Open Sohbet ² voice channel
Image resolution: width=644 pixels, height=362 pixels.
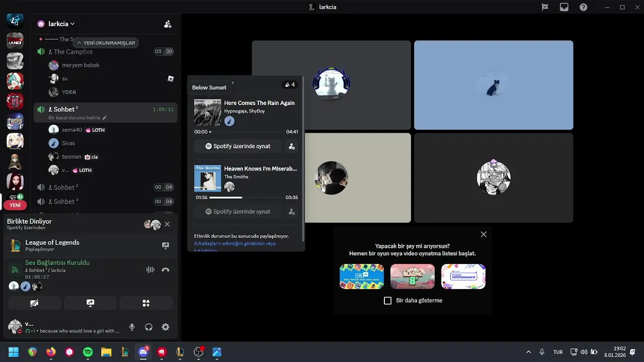pyautogui.click(x=106, y=187)
